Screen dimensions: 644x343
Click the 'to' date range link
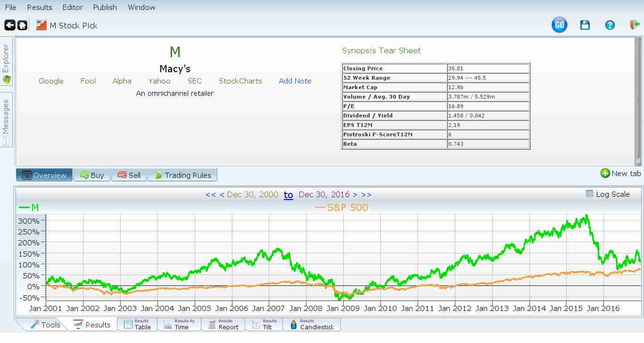[x=289, y=194]
